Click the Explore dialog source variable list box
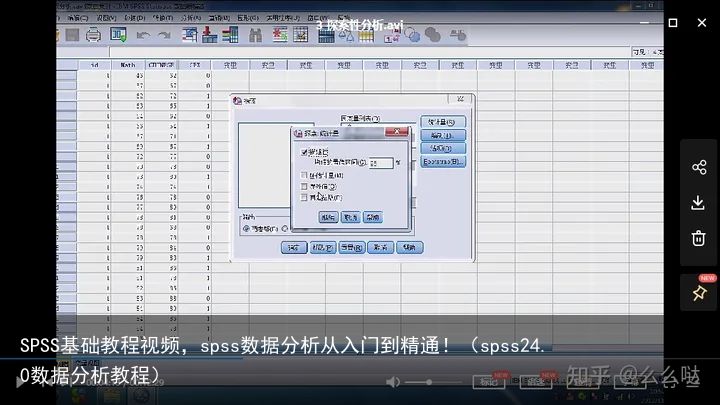 pyautogui.click(x=264, y=165)
